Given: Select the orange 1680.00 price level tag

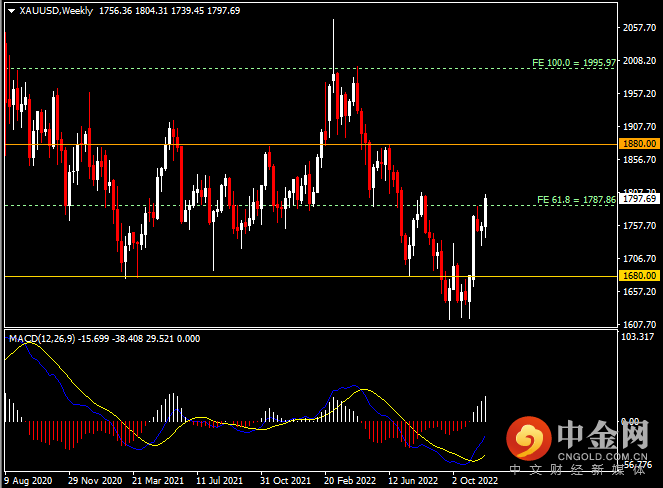Looking at the screenshot, I should click(636, 275).
